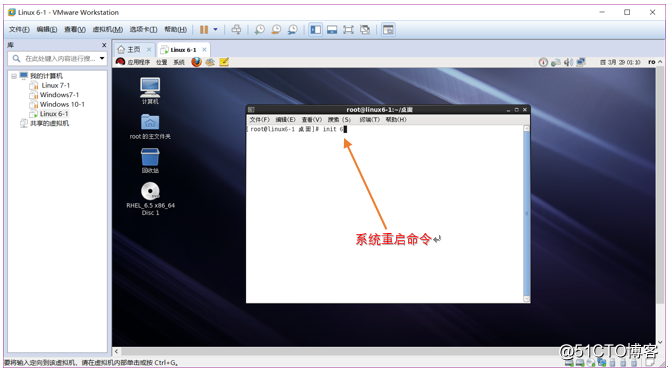This screenshot has height=370, width=668.
Task: Close the library panel
Action: [104, 45]
